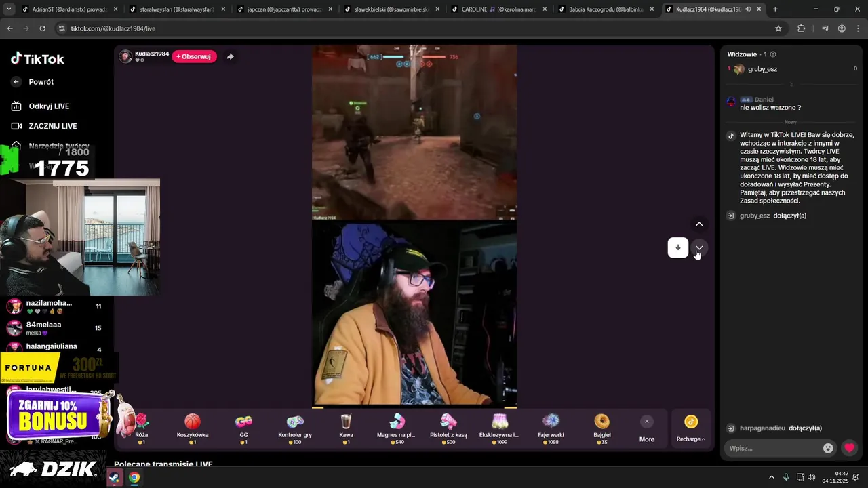Send the Fajerwerki gift
This screenshot has height=488, width=868.
point(551,429)
